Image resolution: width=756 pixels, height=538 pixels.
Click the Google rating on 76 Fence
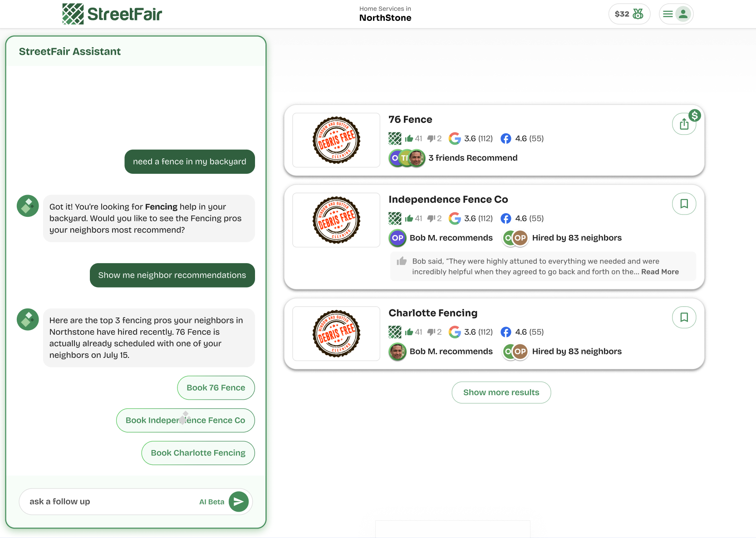(x=471, y=138)
